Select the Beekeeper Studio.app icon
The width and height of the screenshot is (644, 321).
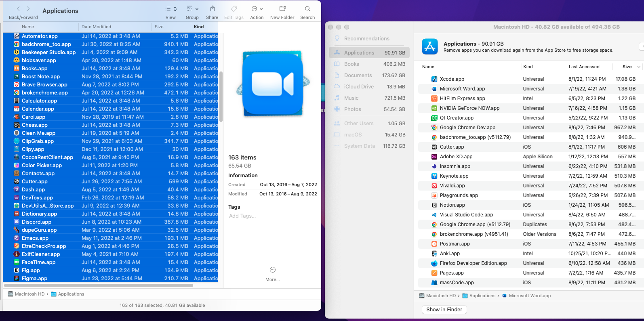17,52
